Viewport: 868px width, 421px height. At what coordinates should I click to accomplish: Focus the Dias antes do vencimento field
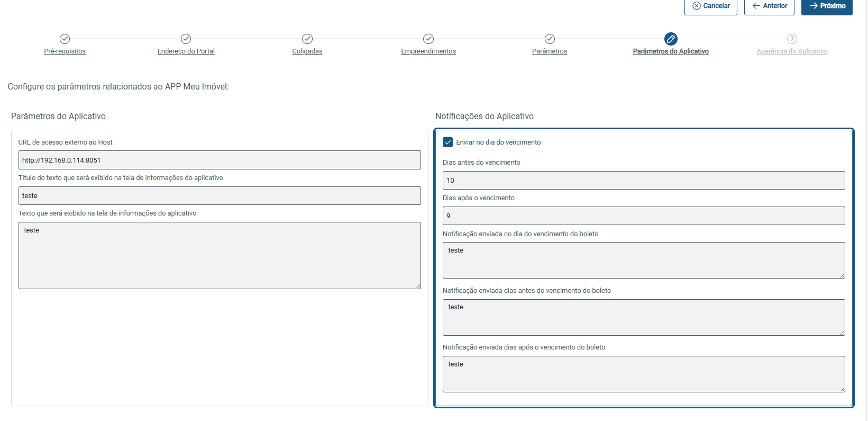tap(644, 180)
